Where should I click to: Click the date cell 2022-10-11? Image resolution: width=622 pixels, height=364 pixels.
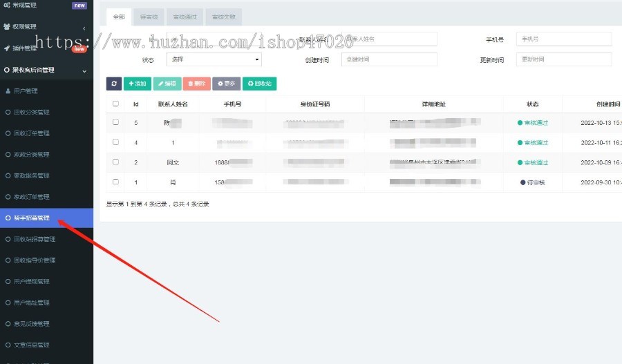601,143
